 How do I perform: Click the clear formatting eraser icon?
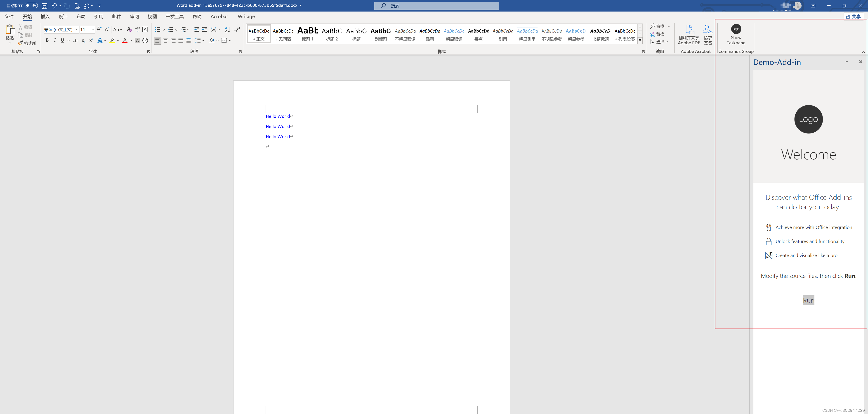point(129,30)
